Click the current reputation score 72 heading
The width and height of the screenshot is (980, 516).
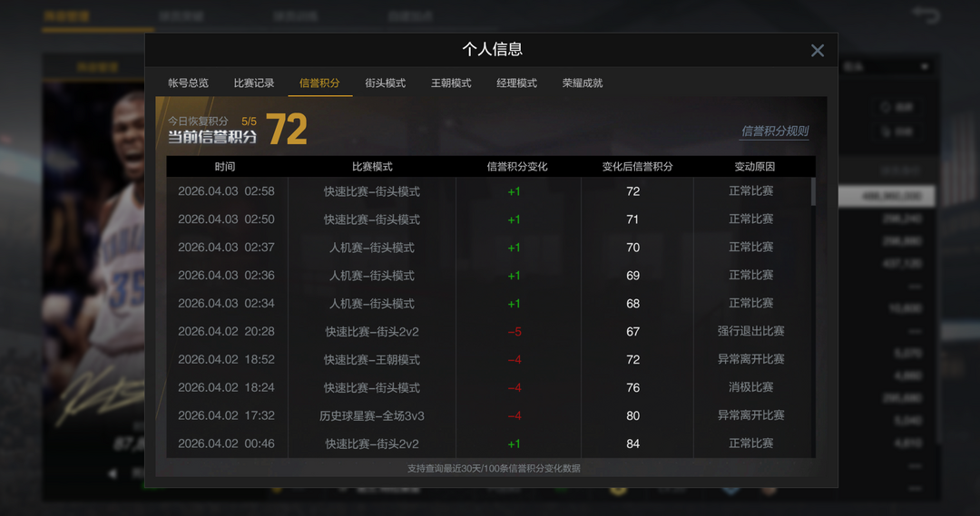pos(287,130)
